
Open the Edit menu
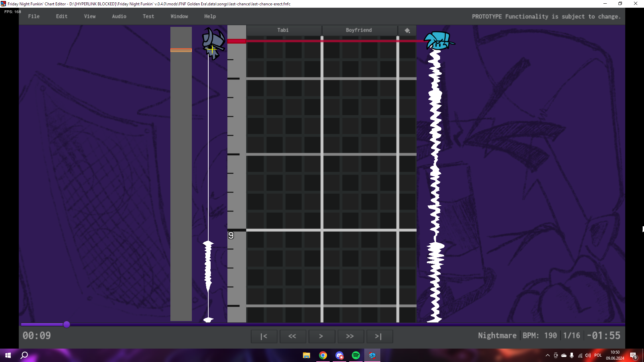62,16
